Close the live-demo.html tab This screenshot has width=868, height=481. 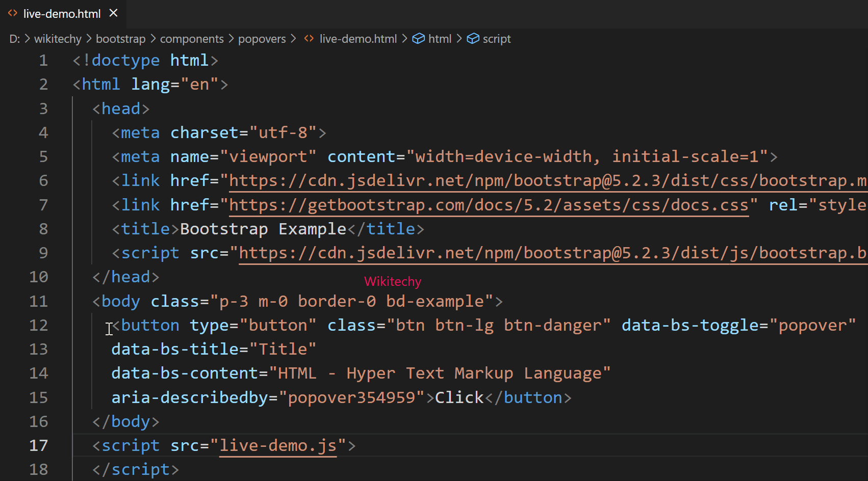click(x=113, y=14)
